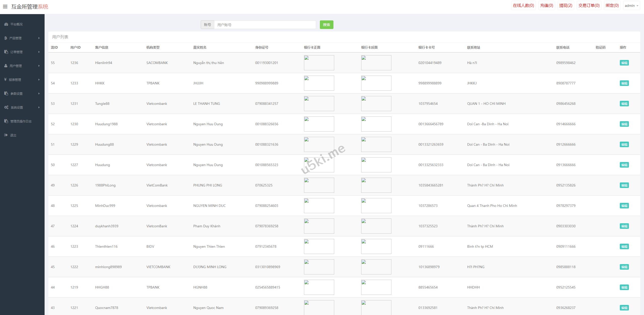Click the 产品管理 bitcoin icon
This screenshot has height=315, width=644.
coord(6,38)
